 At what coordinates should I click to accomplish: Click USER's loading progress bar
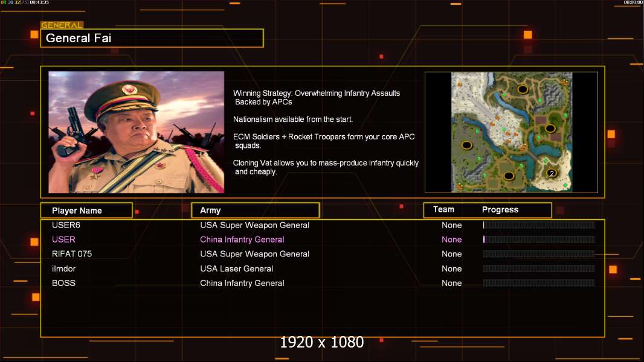point(539,240)
